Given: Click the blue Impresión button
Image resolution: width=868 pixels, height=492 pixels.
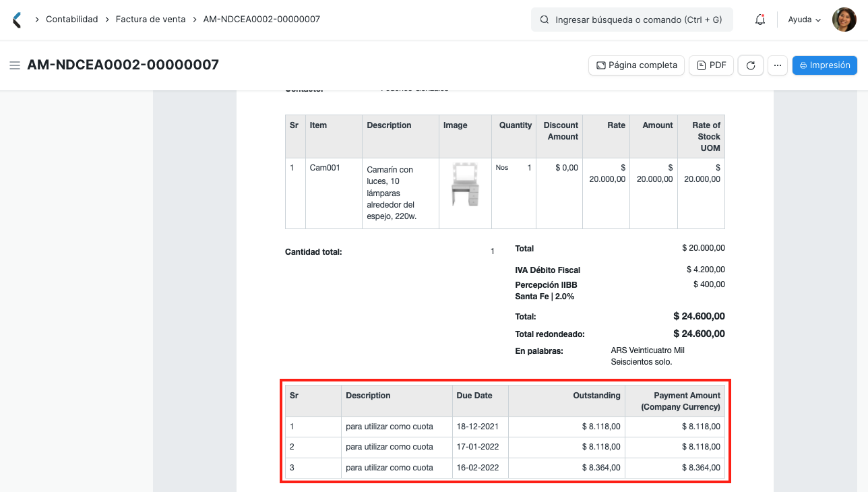Looking at the screenshot, I should click(x=825, y=65).
